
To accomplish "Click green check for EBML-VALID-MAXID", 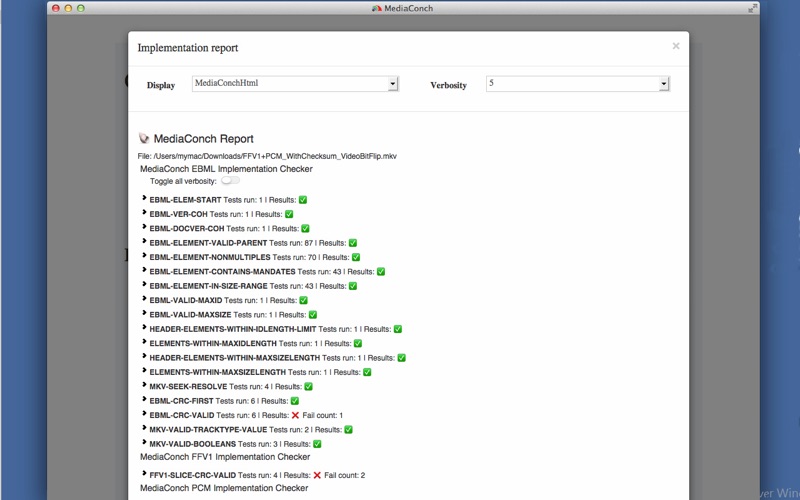I will [x=303, y=300].
